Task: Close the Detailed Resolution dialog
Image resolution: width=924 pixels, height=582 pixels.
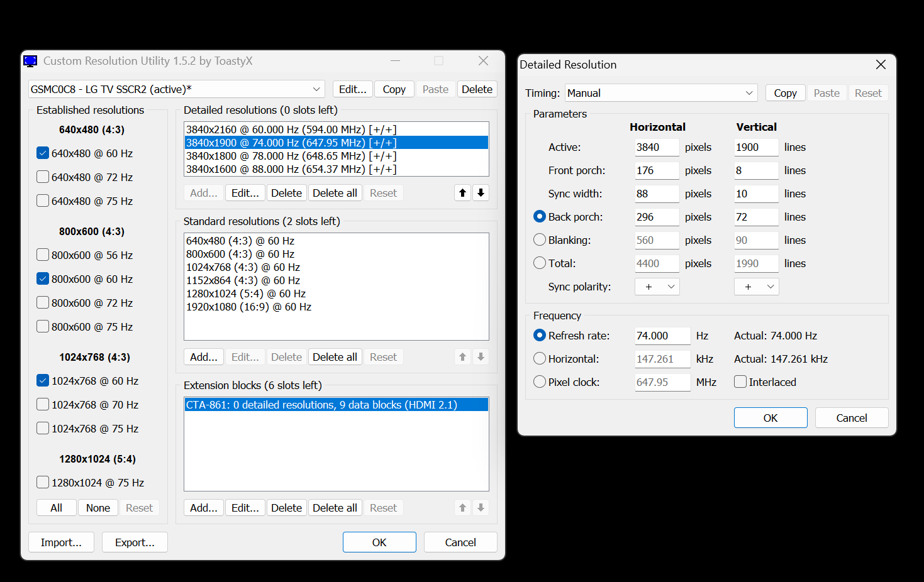Action: click(x=881, y=64)
